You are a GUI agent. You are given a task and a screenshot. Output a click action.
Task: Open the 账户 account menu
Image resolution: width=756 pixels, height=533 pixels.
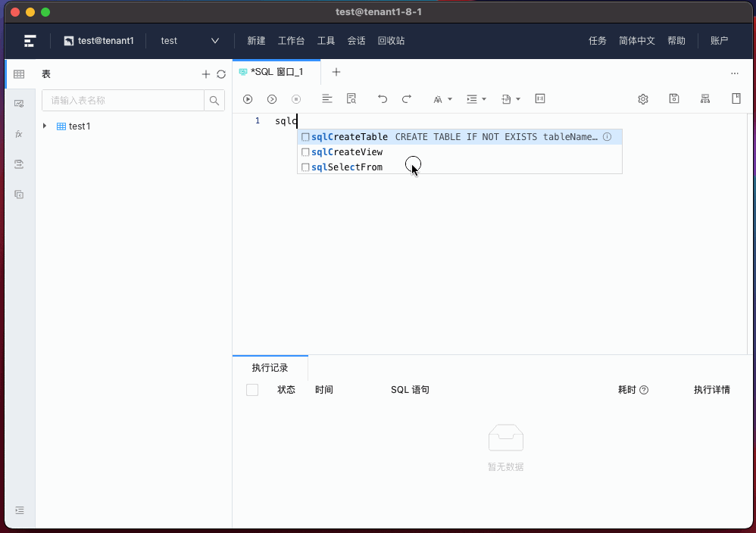click(720, 41)
